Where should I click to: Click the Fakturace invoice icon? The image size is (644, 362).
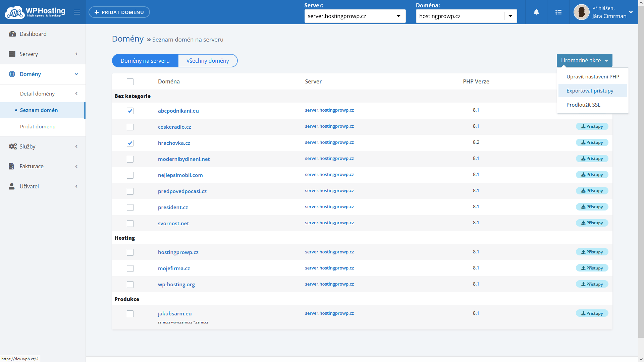point(11,166)
